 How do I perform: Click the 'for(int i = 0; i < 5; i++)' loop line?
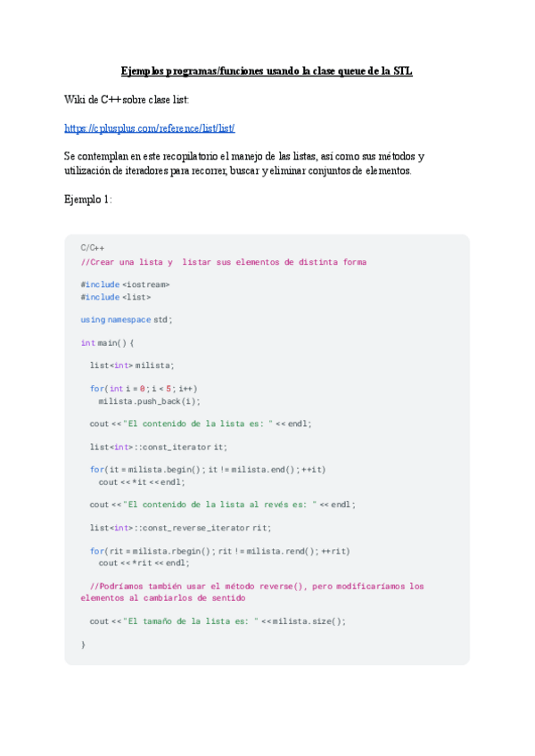(x=144, y=389)
